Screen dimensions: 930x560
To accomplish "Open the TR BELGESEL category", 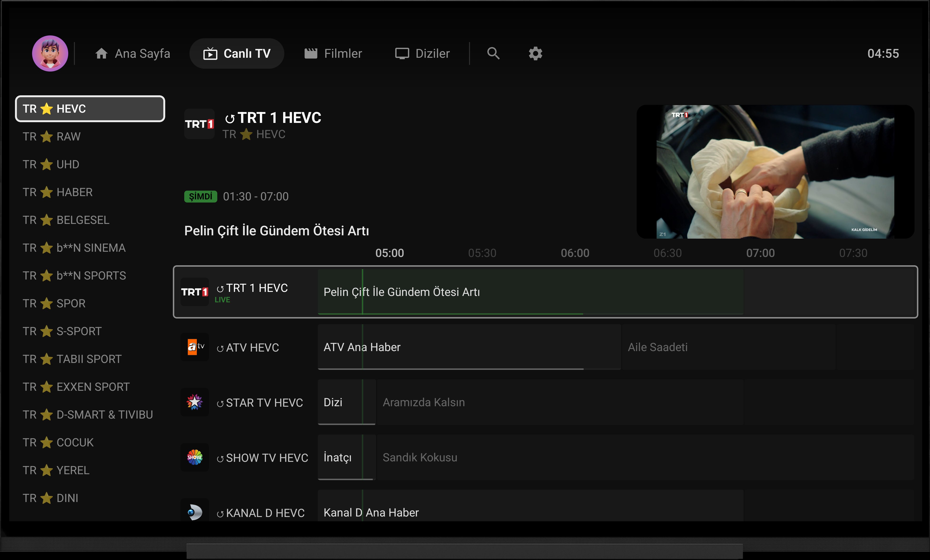I will (66, 220).
